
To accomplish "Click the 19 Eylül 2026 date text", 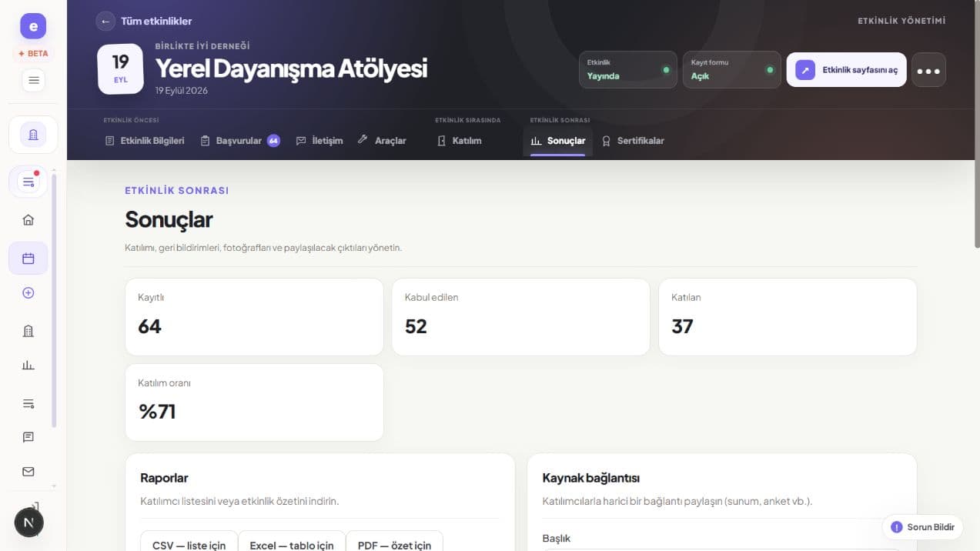I will [x=182, y=91].
